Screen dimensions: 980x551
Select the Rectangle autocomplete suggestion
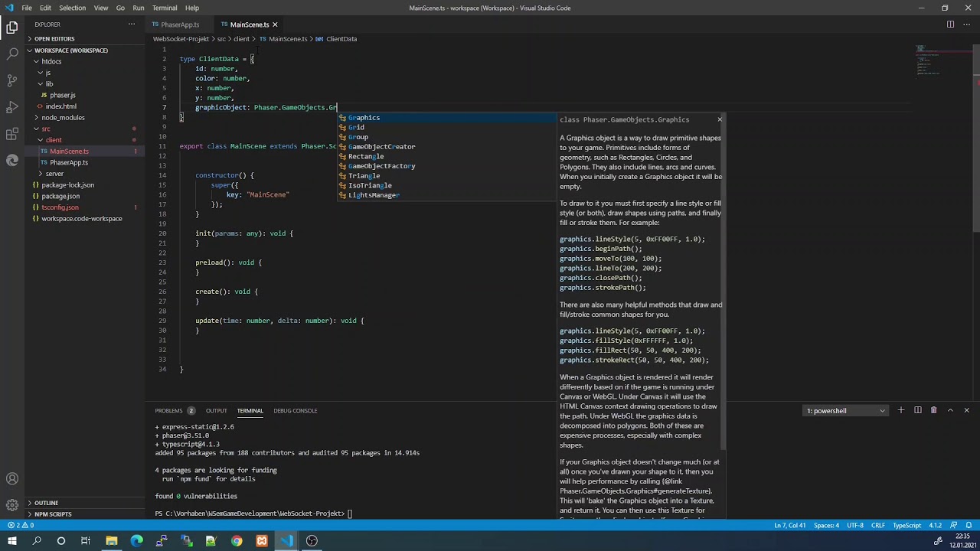coord(448,156)
